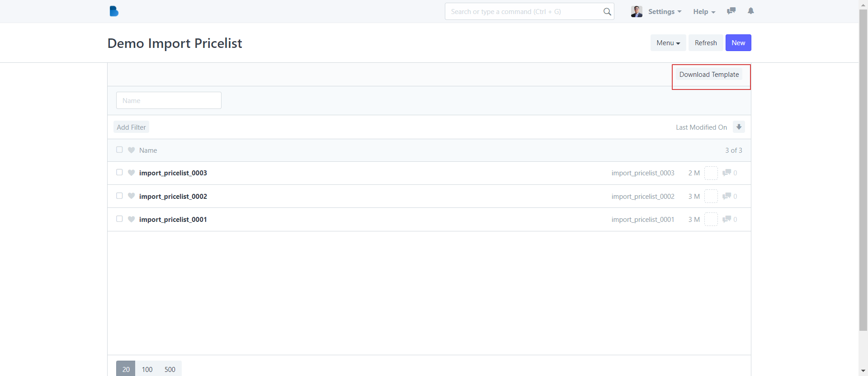Show 500 items per page
Screen dimensions: 868x376
pyautogui.click(x=170, y=369)
